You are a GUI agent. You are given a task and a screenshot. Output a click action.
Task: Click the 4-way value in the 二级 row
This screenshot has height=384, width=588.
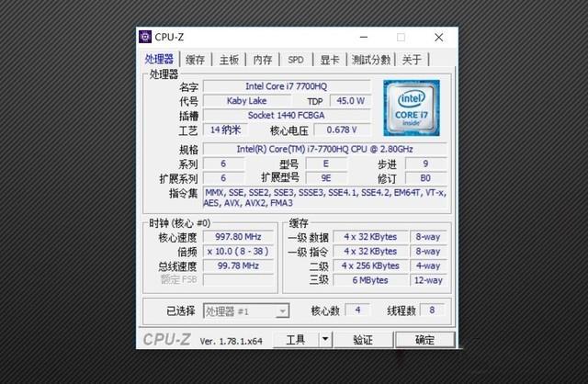click(428, 265)
